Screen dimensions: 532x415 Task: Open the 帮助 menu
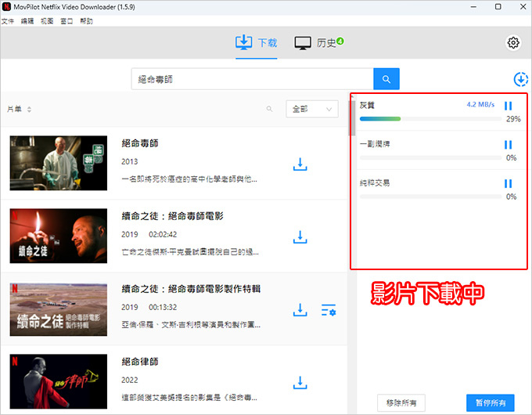(x=86, y=21)
